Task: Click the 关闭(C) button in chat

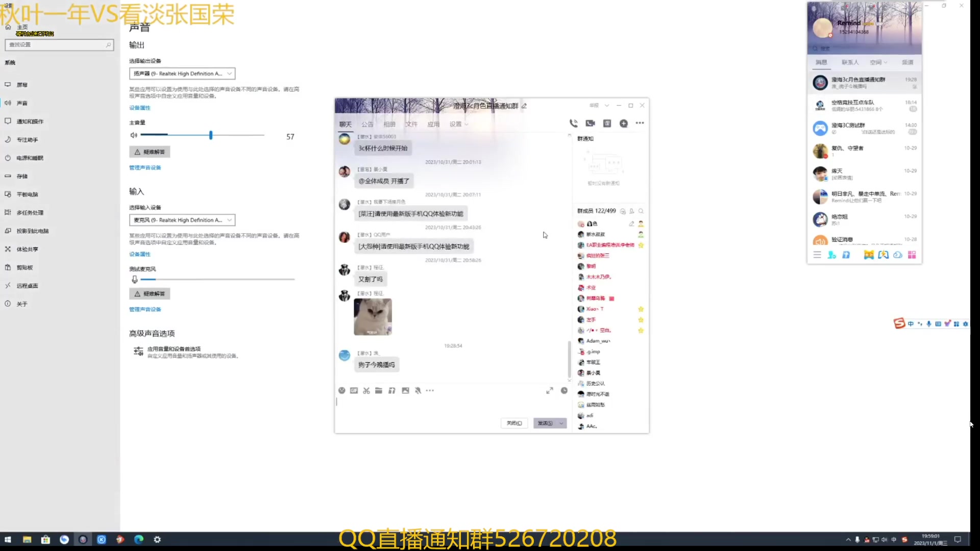Action: pos(514,423)
